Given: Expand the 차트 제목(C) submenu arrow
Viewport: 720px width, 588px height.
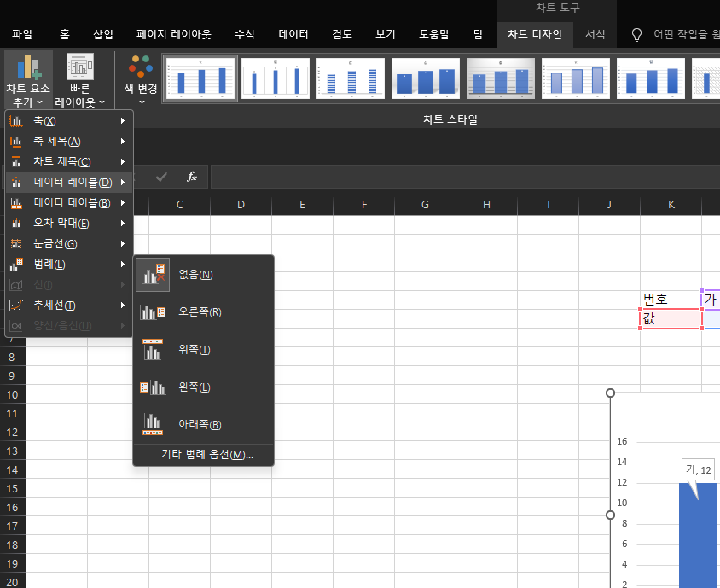Looking at the screenshot, I should pos(123,161).
